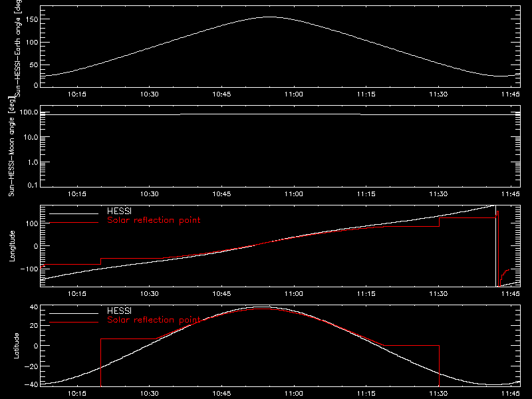Click the -20 tick on Latitude axis
This screenshot has width=532, height=399.
click(31, 366)
